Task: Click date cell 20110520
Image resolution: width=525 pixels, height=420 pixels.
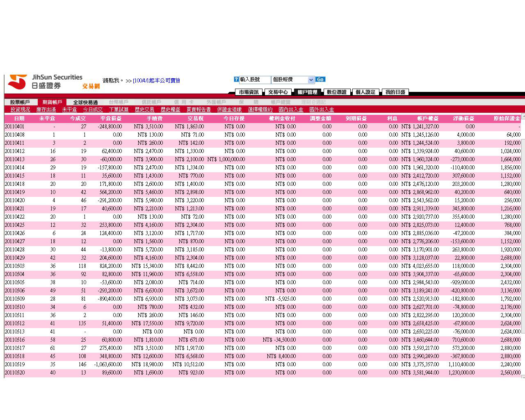Action: [x=15, y=373]
